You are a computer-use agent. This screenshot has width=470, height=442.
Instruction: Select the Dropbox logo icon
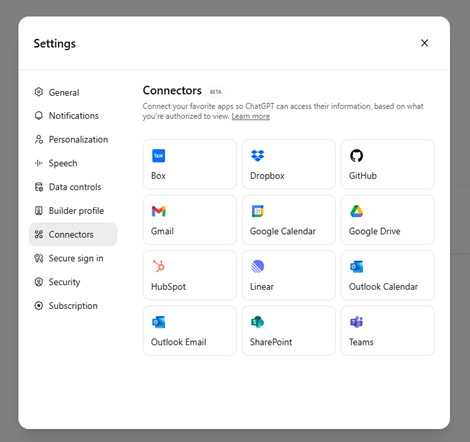(257, 156)
